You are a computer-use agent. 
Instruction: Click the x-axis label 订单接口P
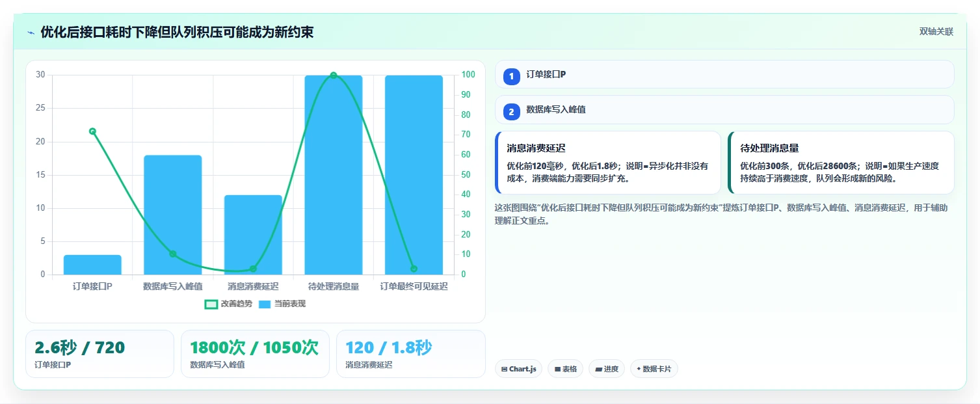92,286
